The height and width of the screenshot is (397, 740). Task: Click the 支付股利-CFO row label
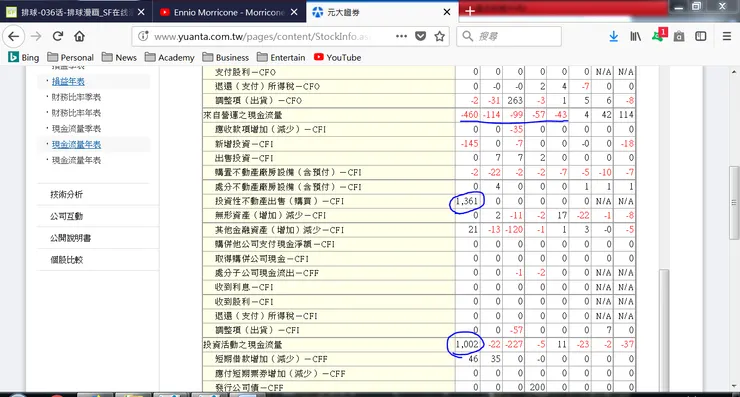click(245, 72)
